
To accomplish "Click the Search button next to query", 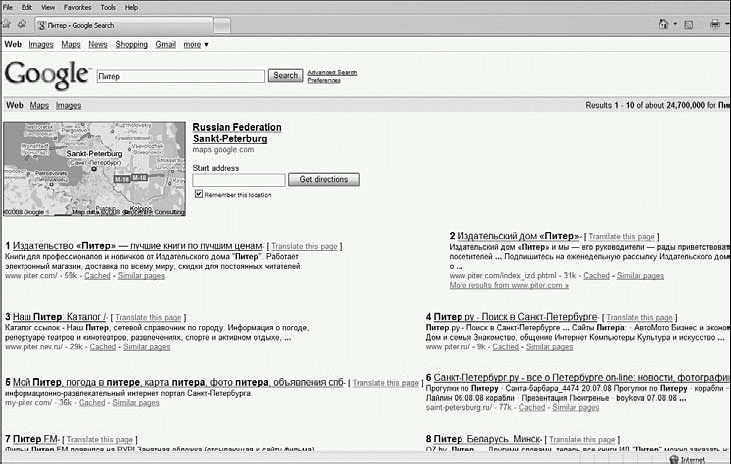I will (286, 76).
